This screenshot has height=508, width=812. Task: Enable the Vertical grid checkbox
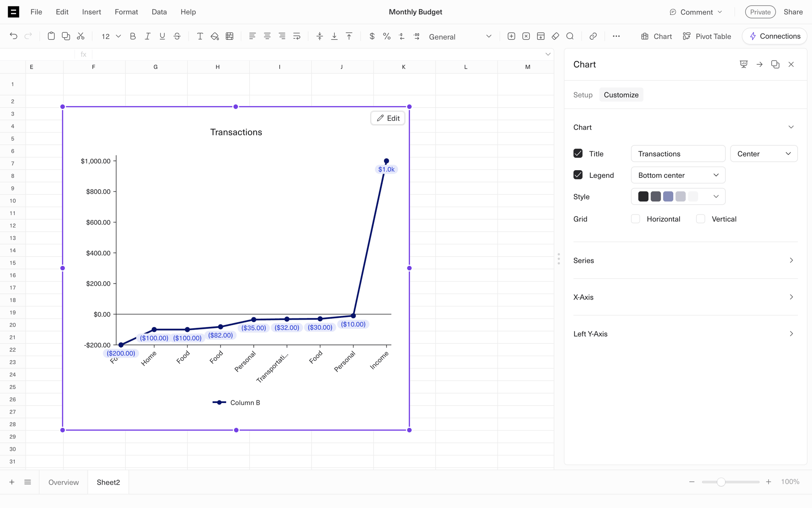click(x=701, y=219)
